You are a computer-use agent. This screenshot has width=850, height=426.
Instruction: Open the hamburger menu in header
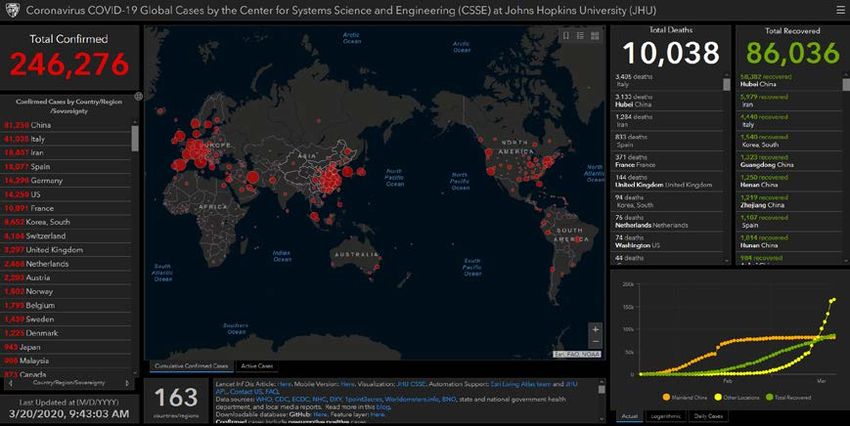click(x=840, y=10)
